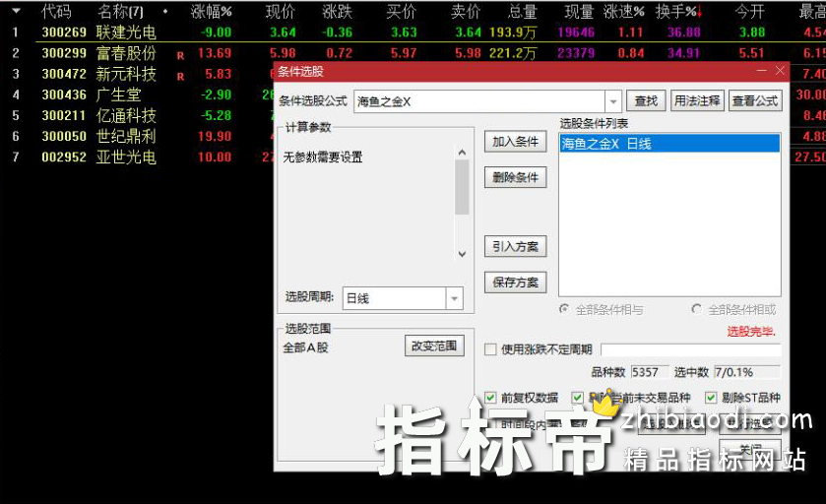The image size is (826, 504).
Task: Select stock row 300269 联建光电
Action: point(413,32)
